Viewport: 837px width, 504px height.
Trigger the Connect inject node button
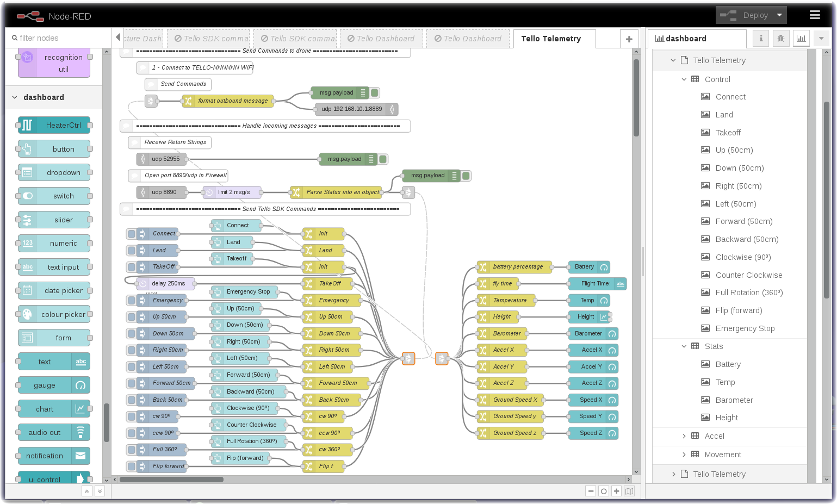(x=131, y=234)
